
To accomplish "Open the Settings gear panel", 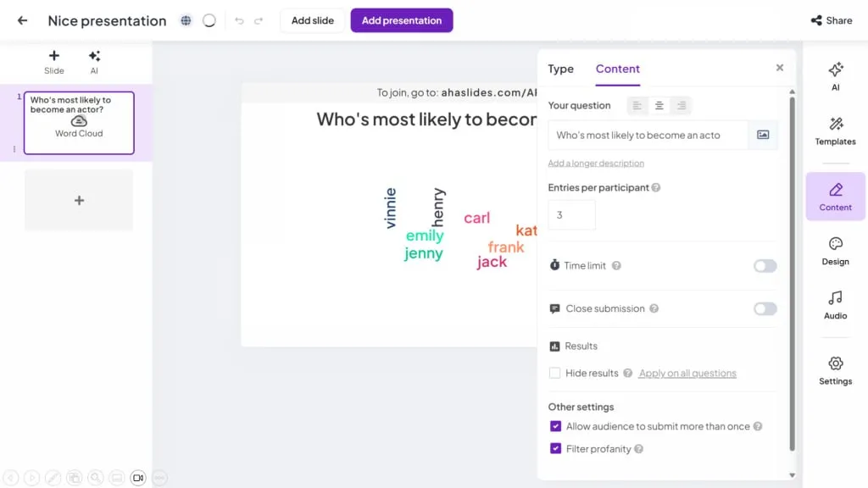I will click(835, 370).
